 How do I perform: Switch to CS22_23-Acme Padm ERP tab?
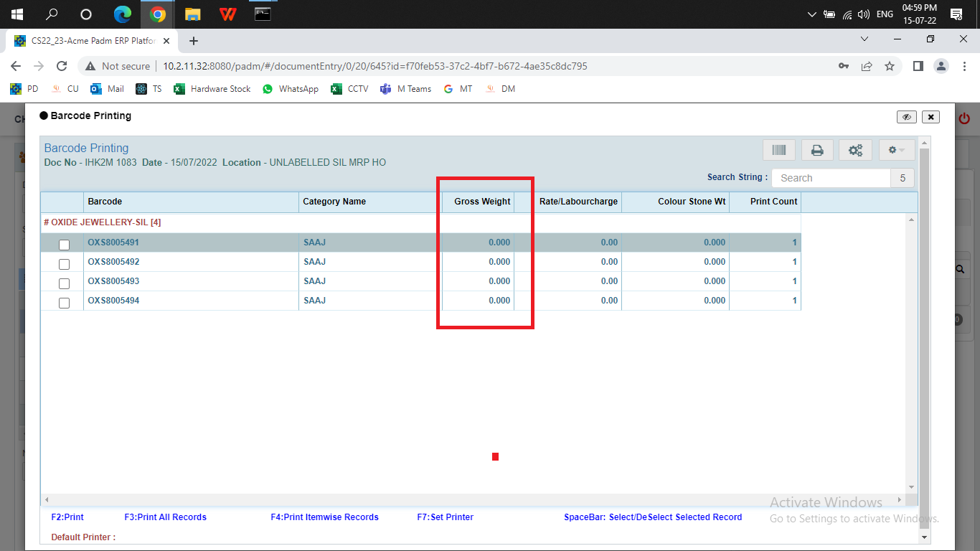coord(93,40)
